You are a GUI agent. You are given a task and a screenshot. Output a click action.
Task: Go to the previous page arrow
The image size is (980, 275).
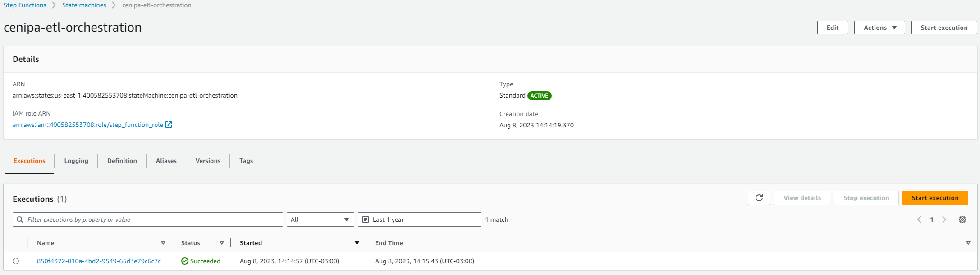(919, 219)
